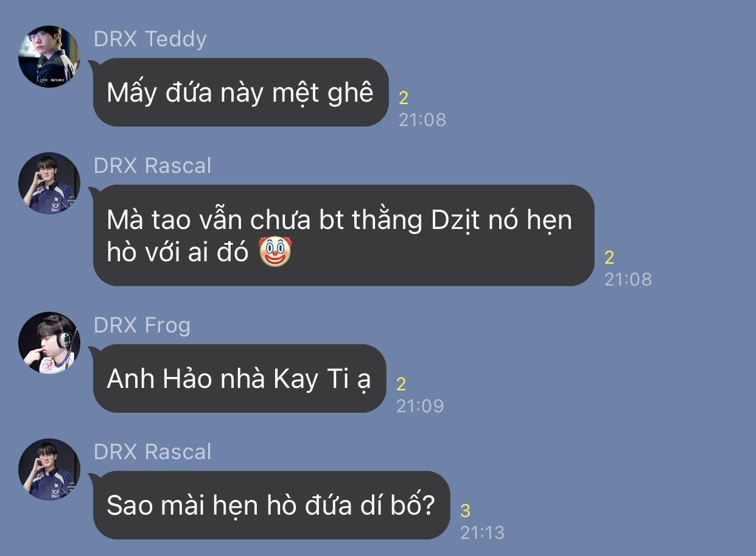Click the 'DRX Frog' sender name
The image size is (756, 556).
click(142, 325)
